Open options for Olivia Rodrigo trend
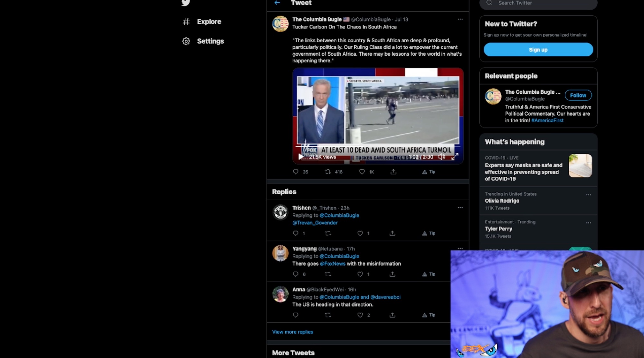This screenshot has width=644, height=358. click(588, 195)
